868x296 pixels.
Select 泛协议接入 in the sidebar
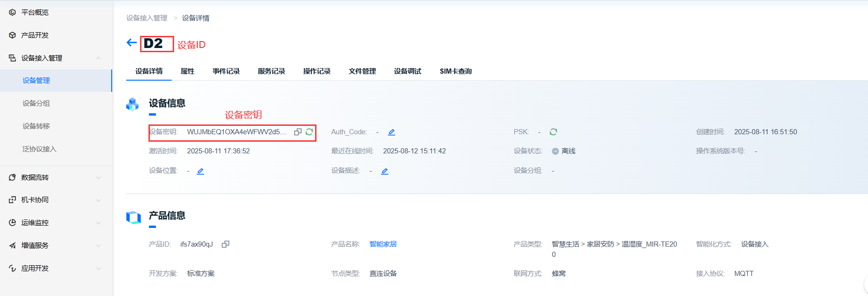(40, 149)
